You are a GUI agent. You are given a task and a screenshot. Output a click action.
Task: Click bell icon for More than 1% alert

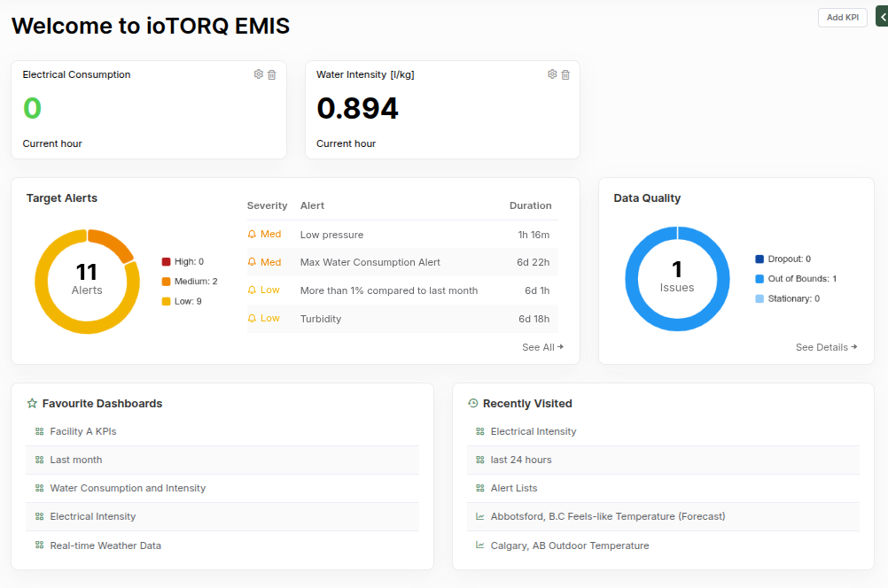click(x=252, y=290)
